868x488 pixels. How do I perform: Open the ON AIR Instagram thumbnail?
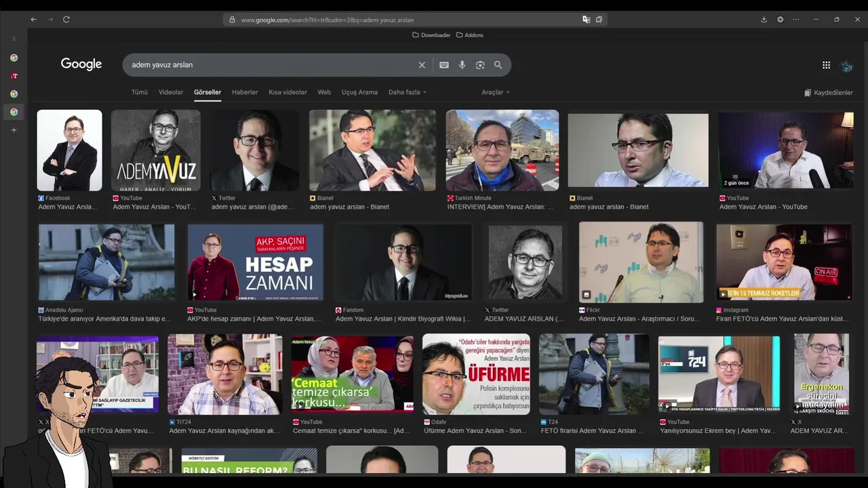[784, 262]
